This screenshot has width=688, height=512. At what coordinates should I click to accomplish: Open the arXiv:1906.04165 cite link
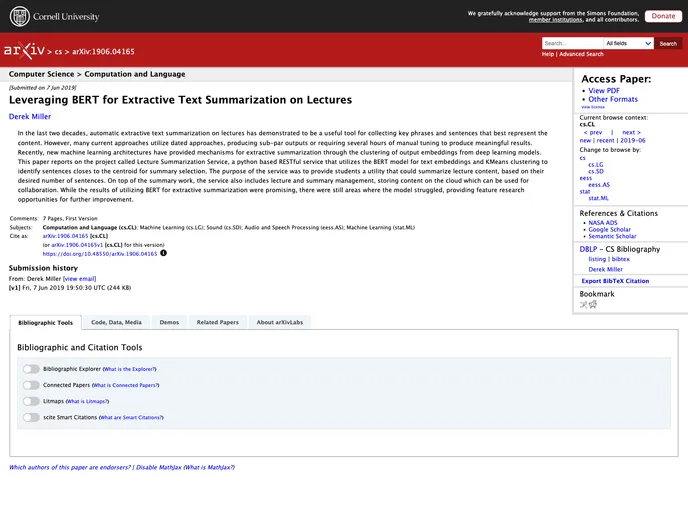(x=65, y=236)
